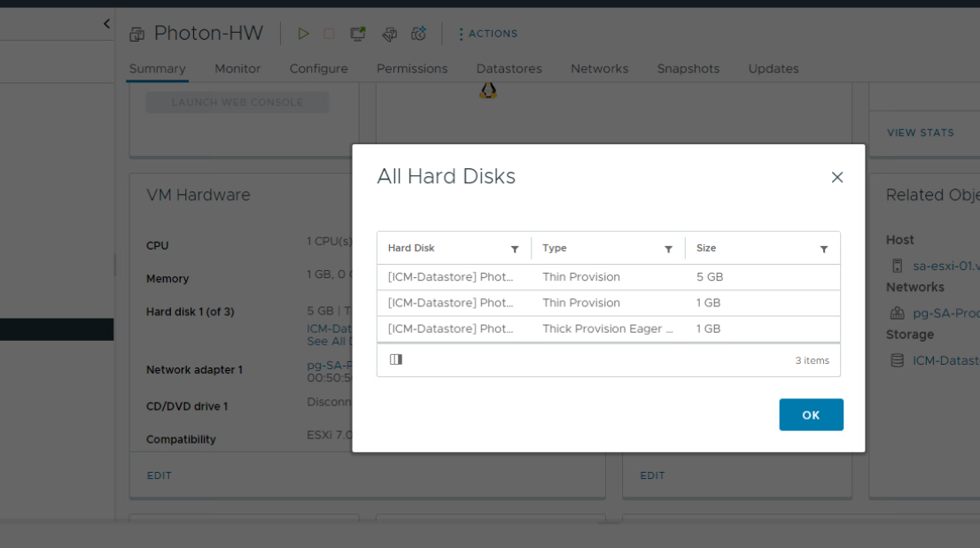Open the Updates tab
This screenshot has height=548, width=980.
774,69
